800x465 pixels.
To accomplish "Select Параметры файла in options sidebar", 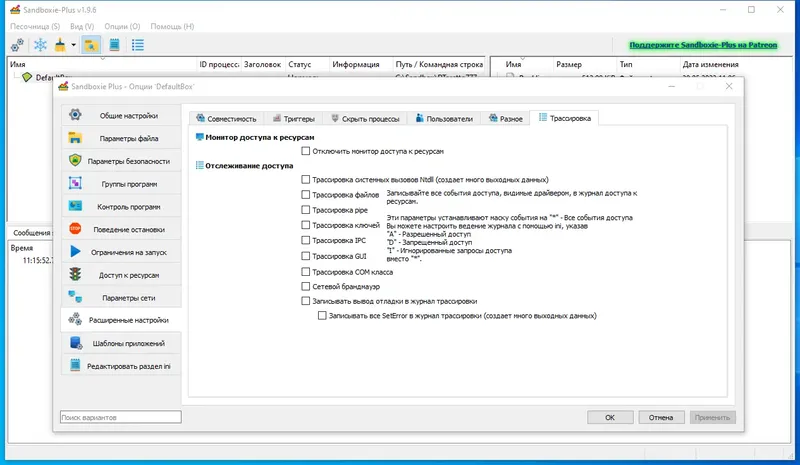I will click(x=121, y=138).
